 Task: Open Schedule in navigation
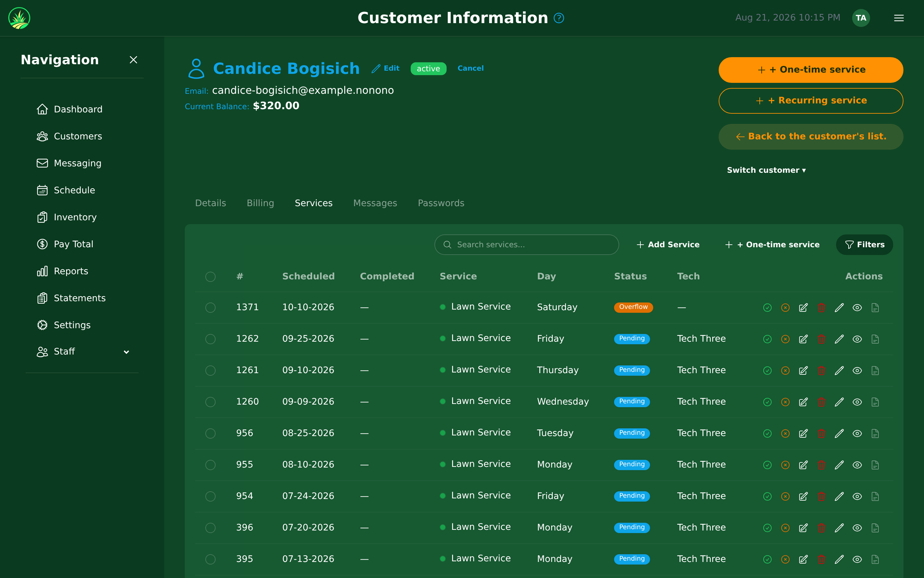tap(66, 190)
